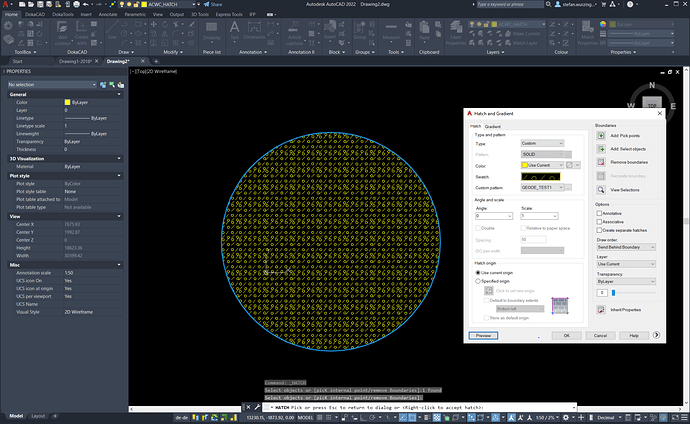
Task: Click the Add: Select objects icon
Action: click(600, 148)
